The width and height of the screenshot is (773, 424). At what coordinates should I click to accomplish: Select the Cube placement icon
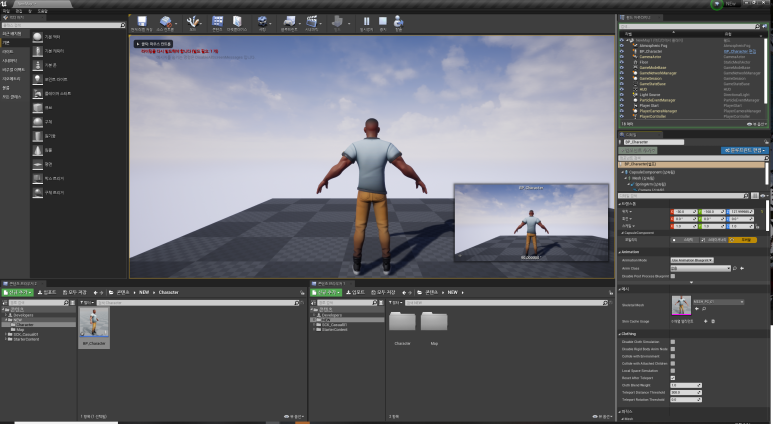(x=37, y=107)
